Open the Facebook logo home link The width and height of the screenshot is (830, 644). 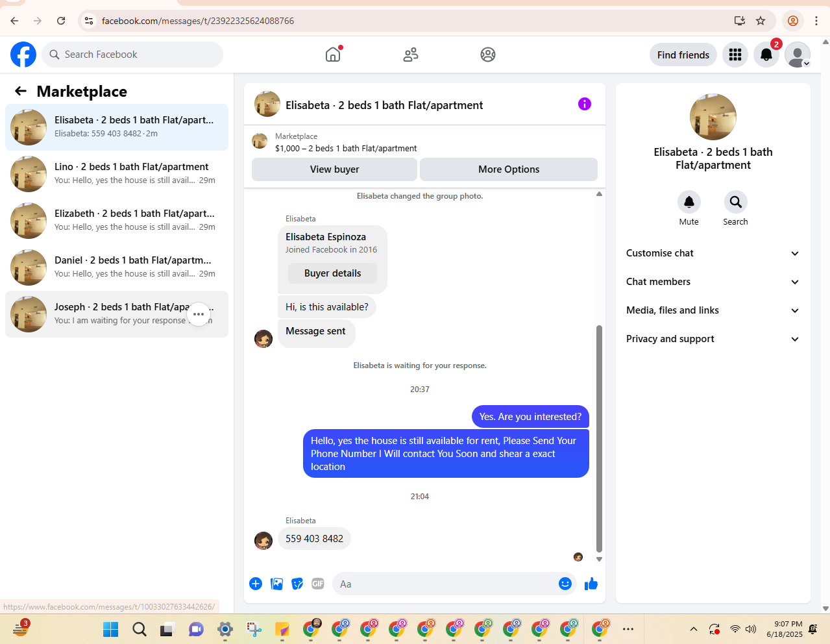pyautogui.click(x=23, y=55)
